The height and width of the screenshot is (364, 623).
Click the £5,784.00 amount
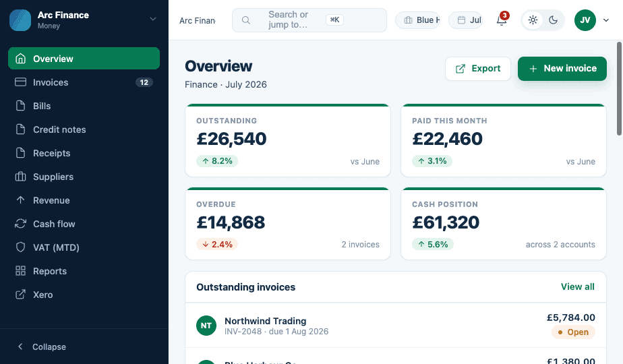point(571,317)
